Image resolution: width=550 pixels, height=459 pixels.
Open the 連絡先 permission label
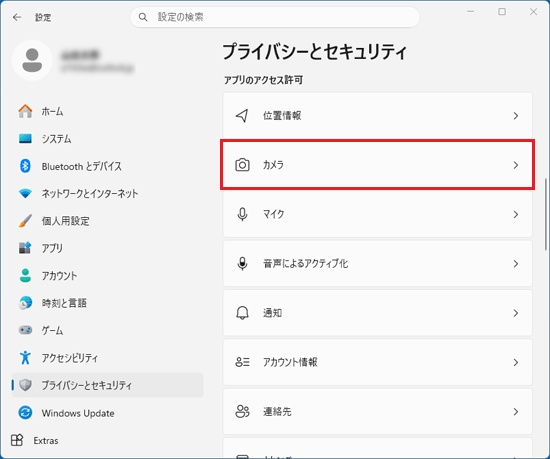[x=277, y=411]
